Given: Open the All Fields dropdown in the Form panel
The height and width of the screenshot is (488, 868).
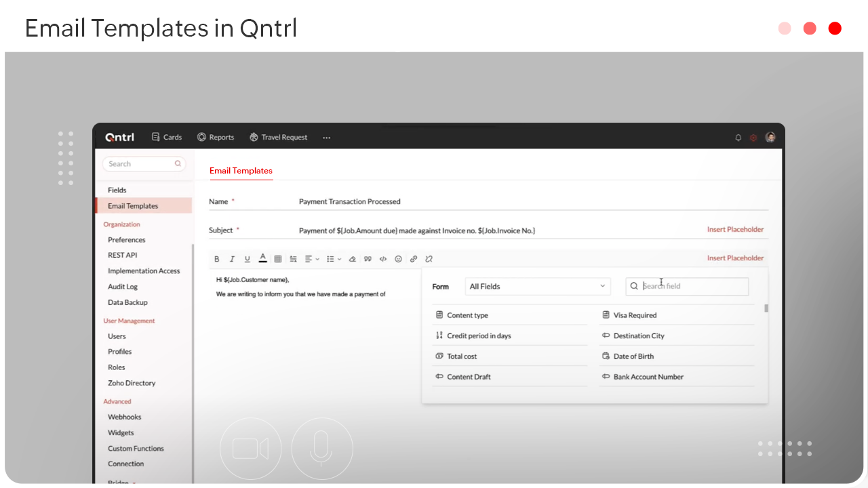Looking at the screenshot, I should [x=538, y=286].
